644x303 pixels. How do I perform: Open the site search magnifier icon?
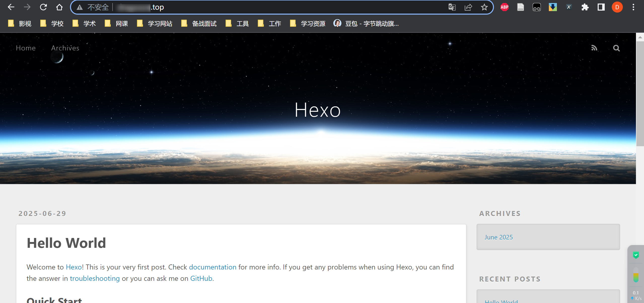[616, 48]
